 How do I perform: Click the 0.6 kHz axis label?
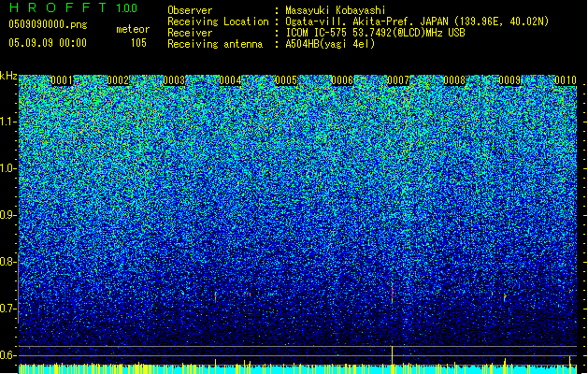pos(8,355)
